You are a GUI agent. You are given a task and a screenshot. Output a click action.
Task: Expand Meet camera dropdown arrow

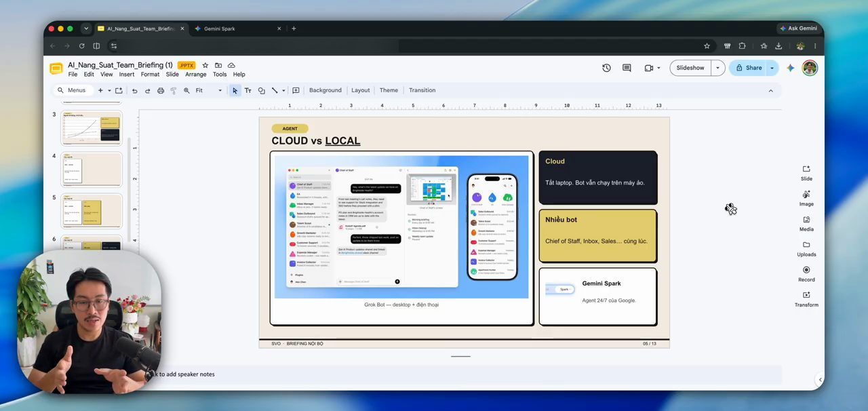coord(658,68)
